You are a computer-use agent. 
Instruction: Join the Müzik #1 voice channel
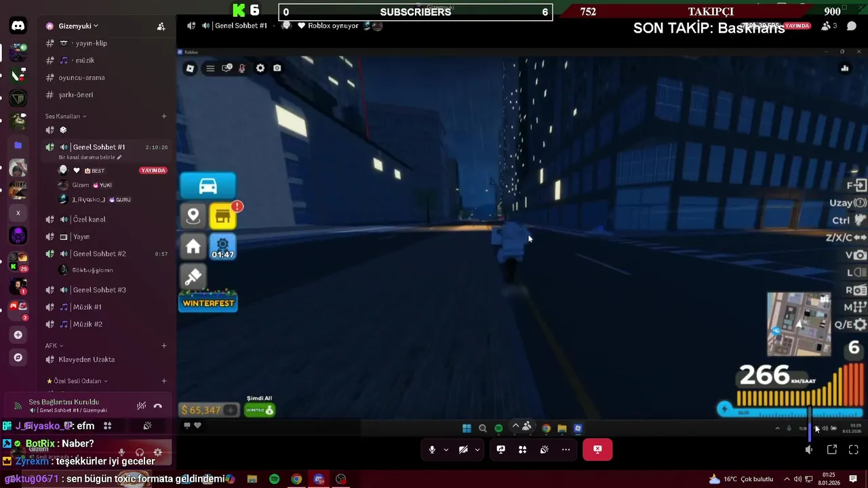[x=87, y=307]
